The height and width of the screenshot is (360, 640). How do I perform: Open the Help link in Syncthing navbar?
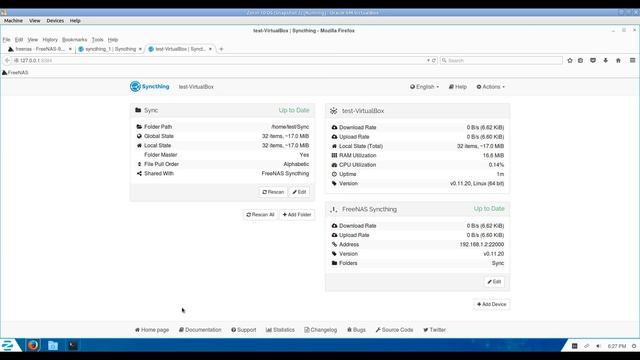[x=458, y=87]
